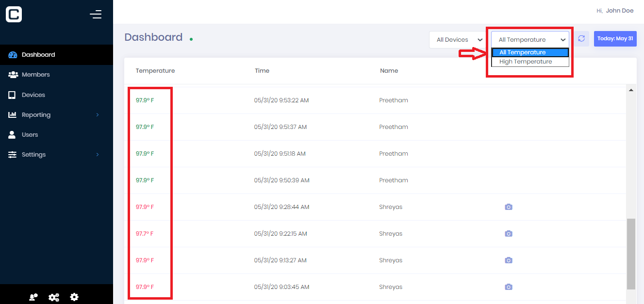Click Preetham name in 9:50:39 AM row
The height and width of the screenshot is (304, 644).
click(394, 180)
